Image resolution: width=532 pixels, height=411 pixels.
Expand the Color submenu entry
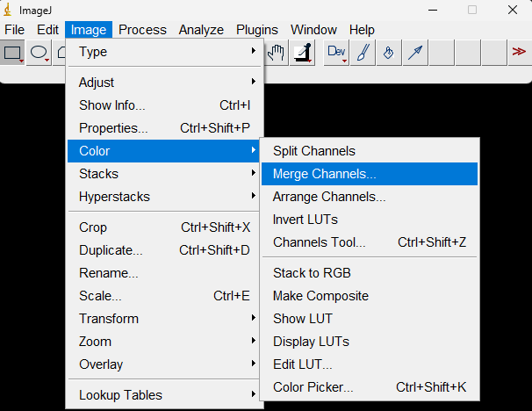[x=164, y=151]
